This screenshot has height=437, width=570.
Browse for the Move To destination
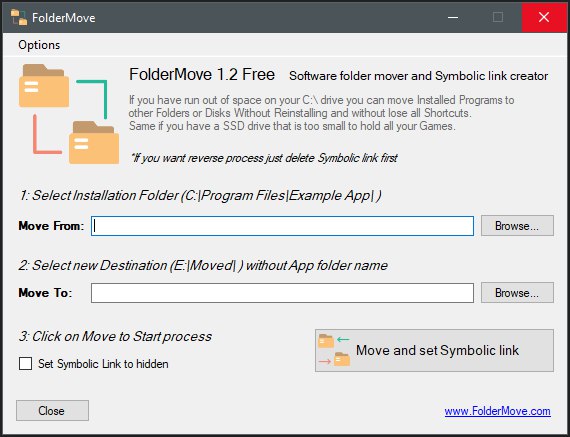pyautogui.click(x=517, y=293)
